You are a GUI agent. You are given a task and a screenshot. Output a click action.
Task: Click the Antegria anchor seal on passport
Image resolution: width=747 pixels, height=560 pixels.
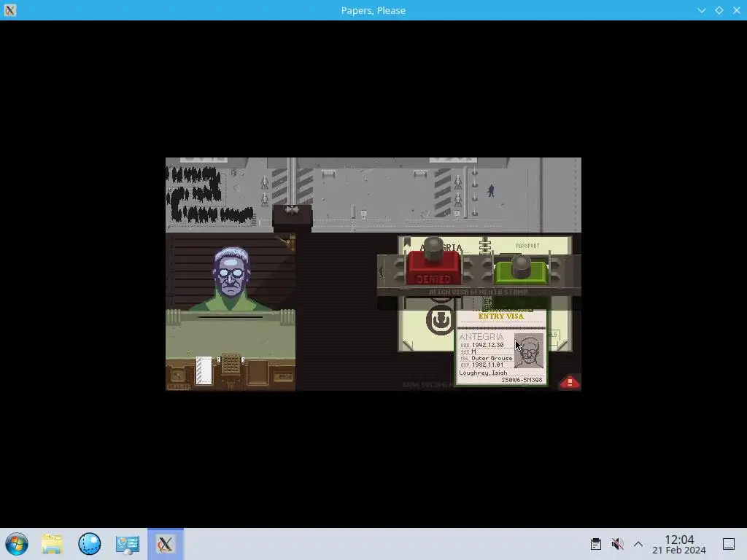pyautogui.click(x=440, y=320)
